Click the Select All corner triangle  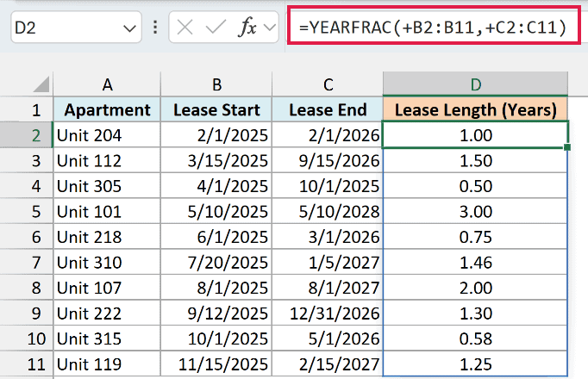(x=41, y=84)
